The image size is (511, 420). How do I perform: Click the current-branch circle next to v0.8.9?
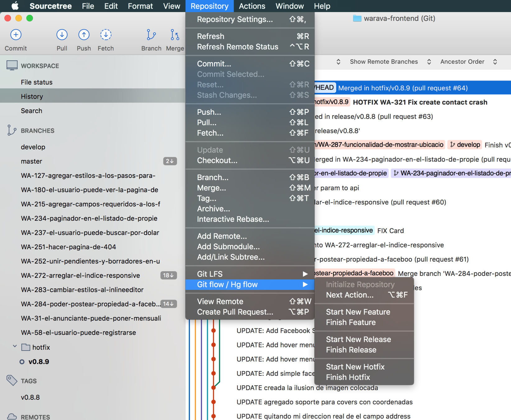click(22, 362)
